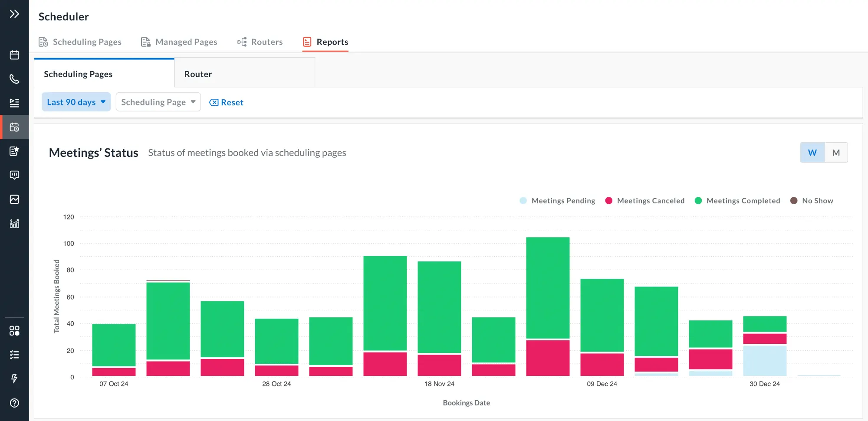The height and width of the screenshot is (421, 868).
Task: Click the Meetings' Status heading
Action: tap(94, 153)
